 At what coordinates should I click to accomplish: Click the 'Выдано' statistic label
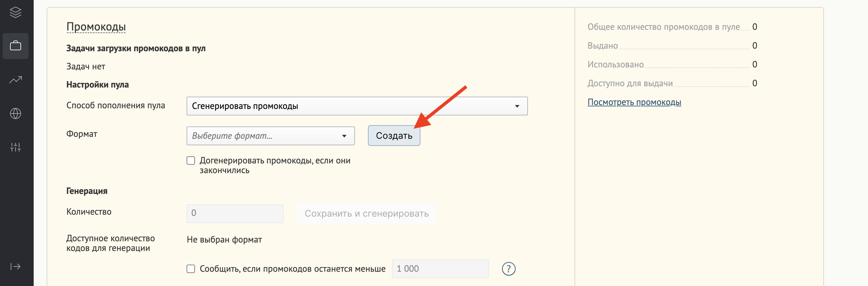point(602,46)
